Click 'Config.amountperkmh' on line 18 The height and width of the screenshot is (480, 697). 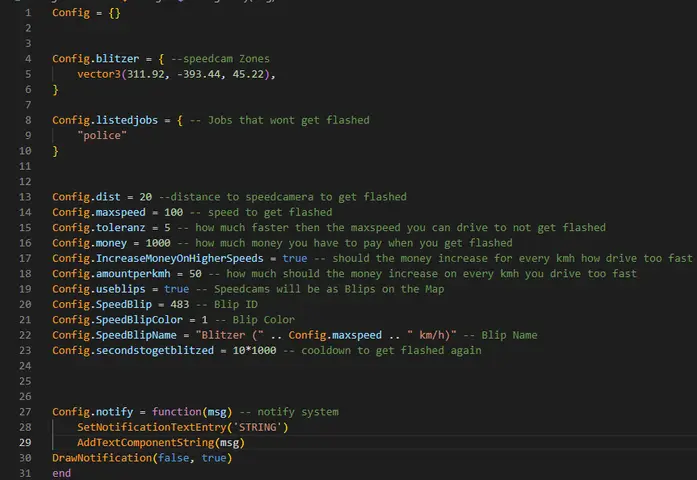tap(111, 274)
